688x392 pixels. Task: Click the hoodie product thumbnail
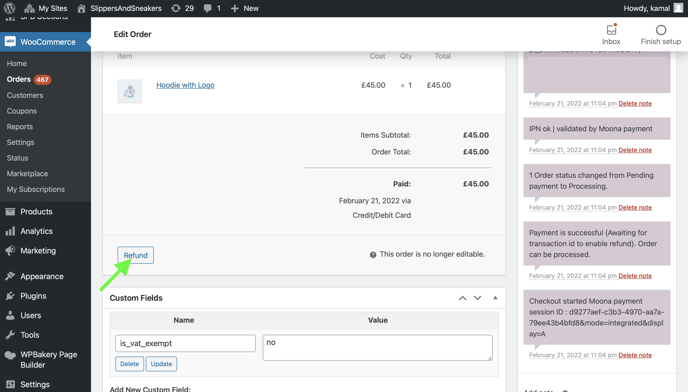129,91
